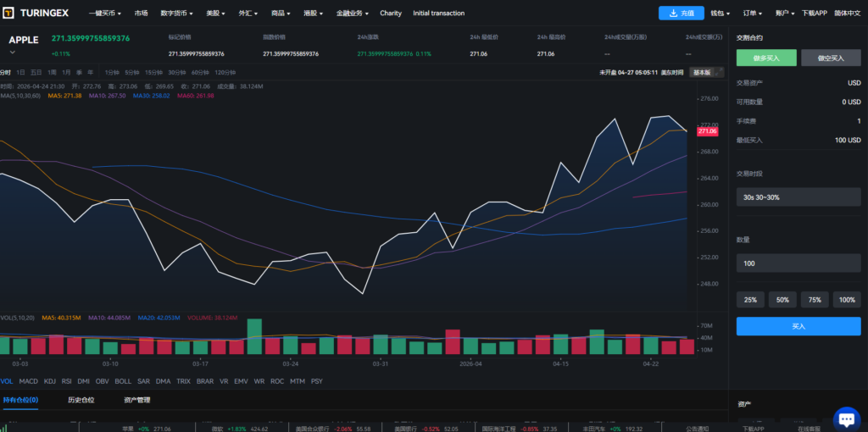Image resolution: width=868 pixels, height=432 pixels.
Task: Click the 数量 quantity input field
Action: 798,263
